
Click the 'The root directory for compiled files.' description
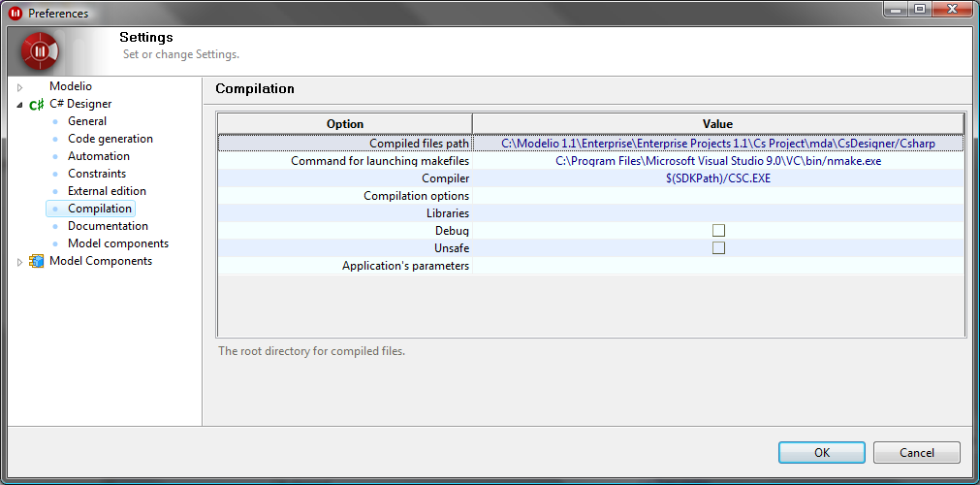pyautogui.click(x=312, y=351)
